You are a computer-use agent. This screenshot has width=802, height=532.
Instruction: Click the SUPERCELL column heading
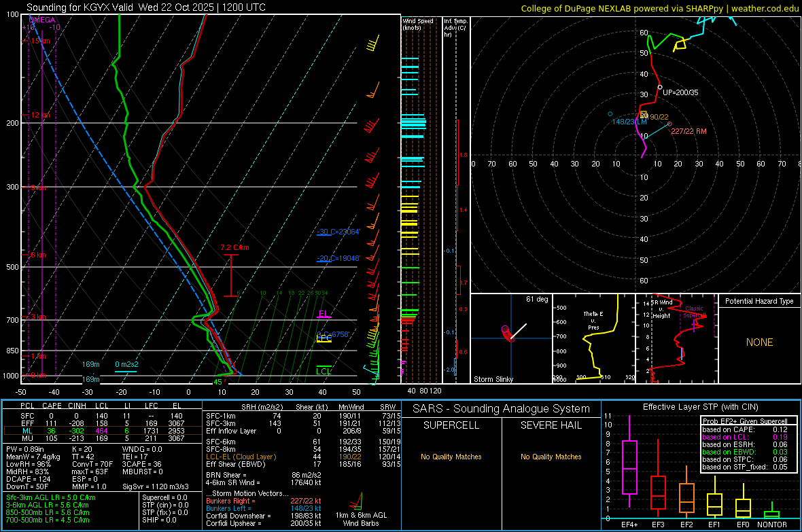click(x=451, y=425)
